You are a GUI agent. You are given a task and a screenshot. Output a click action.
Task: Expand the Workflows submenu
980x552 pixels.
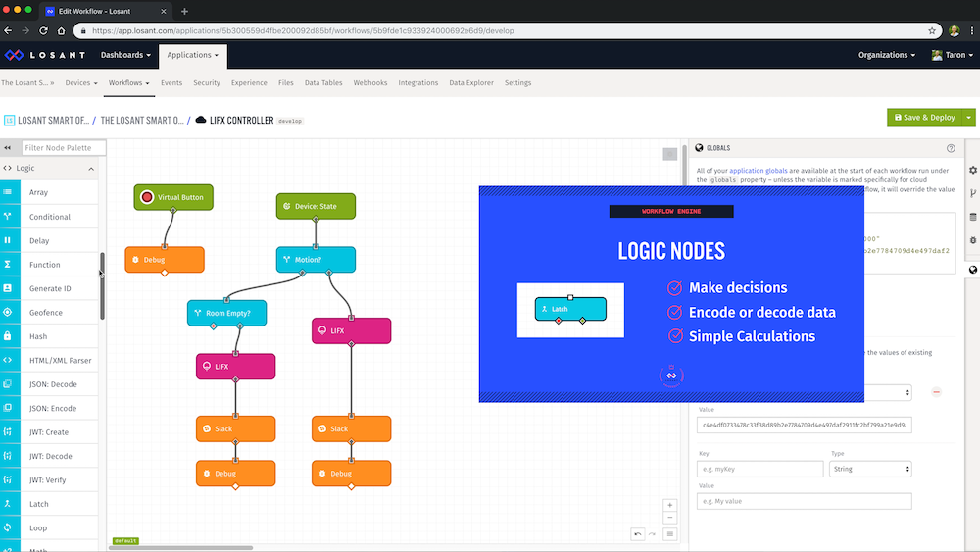(128, 82)
